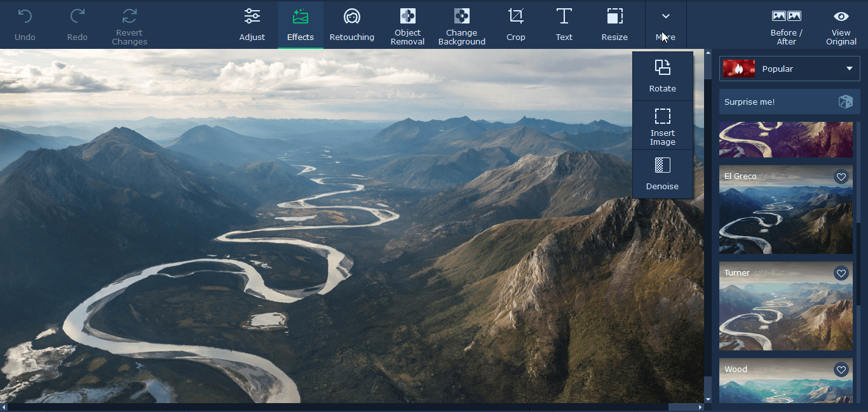Click Revert Changes icon

click(x=130, y=16)
